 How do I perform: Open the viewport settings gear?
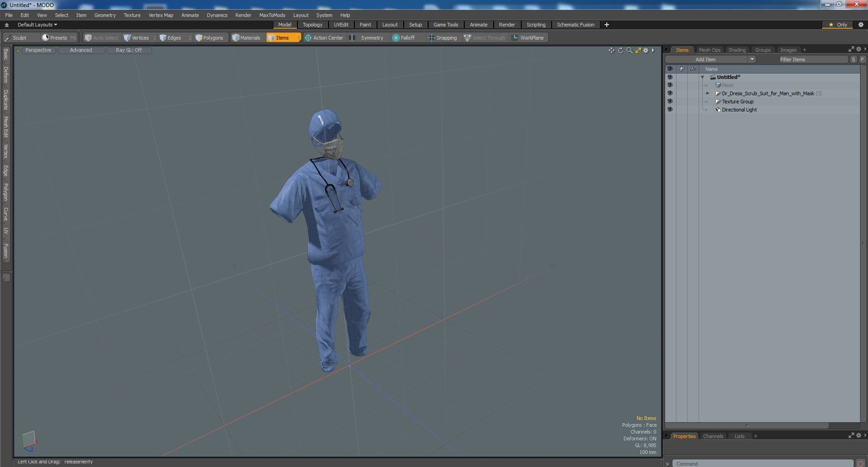click(646, 50)
